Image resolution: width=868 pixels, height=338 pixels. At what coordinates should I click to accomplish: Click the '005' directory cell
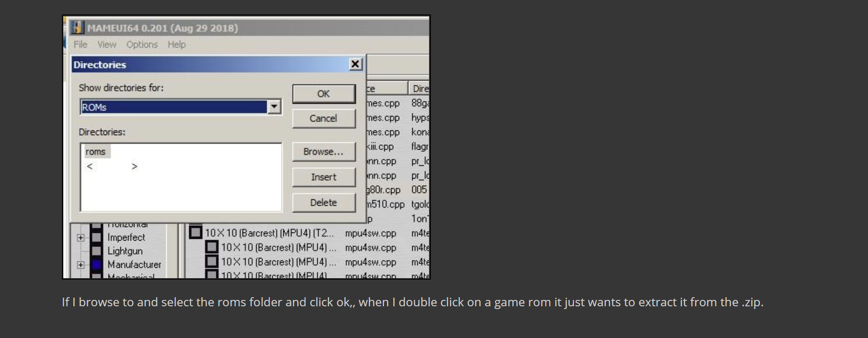(419, 189)
